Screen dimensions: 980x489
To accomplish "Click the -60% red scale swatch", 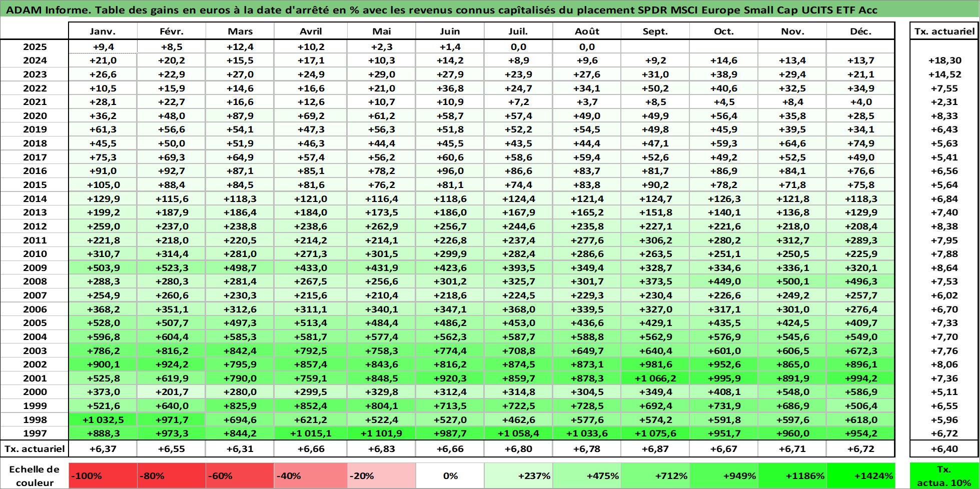I will 240,476.
